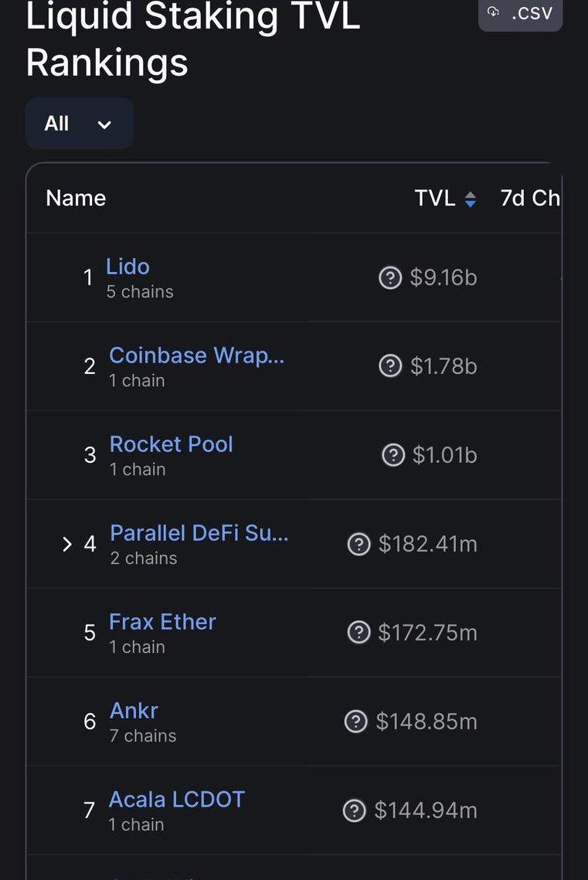Click the help icon beside Lido's TVL
The image size is (588, 880).
coord(390,277)
